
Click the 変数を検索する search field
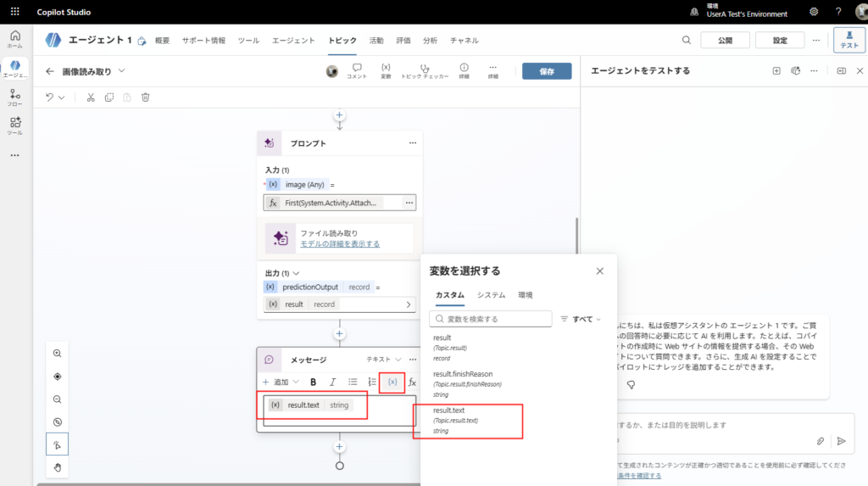pyautogui.click(x=491, y=319)
